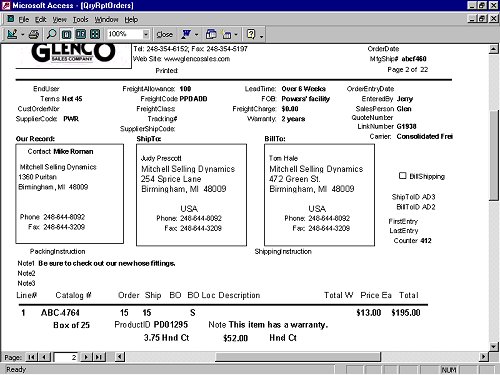Click the vertical scrollbar thumb
Screen dimensions: 500x375
click(x=494, y=155)
